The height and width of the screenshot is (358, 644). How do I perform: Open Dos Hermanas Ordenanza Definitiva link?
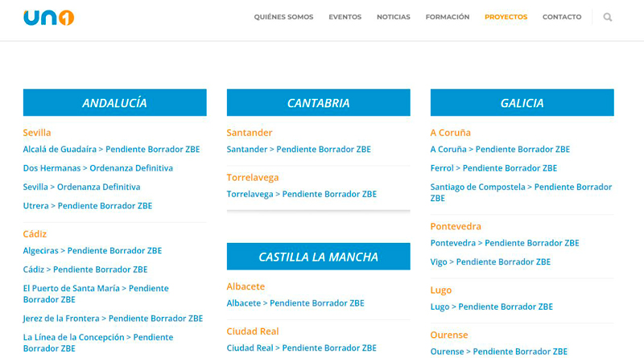[x=97, y=168]
